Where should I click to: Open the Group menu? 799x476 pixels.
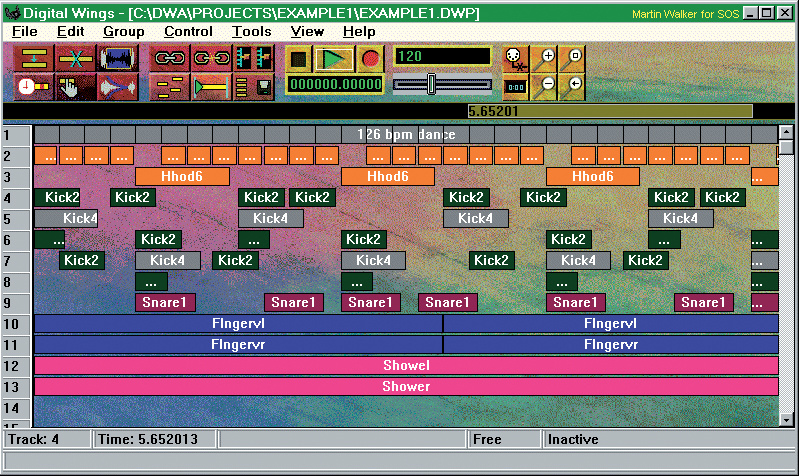click(123, 32)
